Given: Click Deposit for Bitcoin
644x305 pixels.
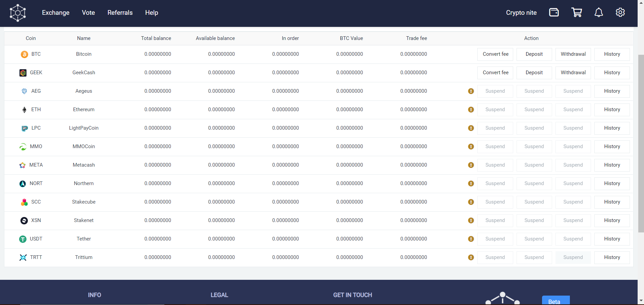Looking at the screenshot, I should (534, 54).
